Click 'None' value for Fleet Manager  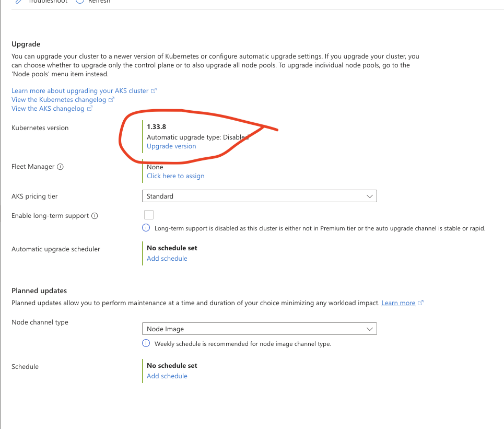coord(155,167)
